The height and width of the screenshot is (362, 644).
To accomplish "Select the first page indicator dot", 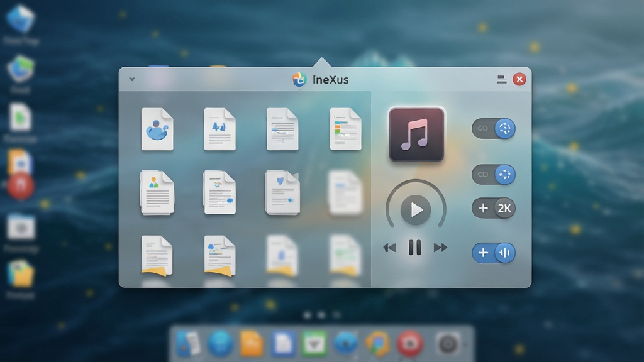I will [x=307, y=315].
